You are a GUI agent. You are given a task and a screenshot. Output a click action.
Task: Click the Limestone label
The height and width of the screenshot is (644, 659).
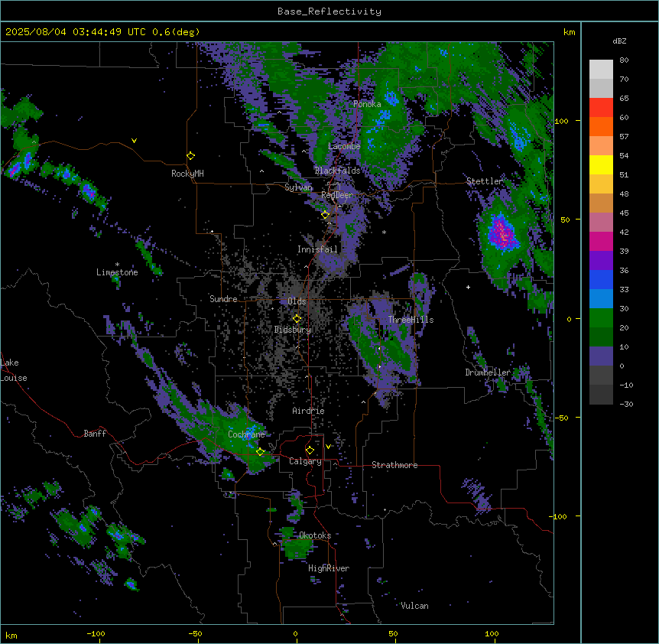(x=117, y=272)
